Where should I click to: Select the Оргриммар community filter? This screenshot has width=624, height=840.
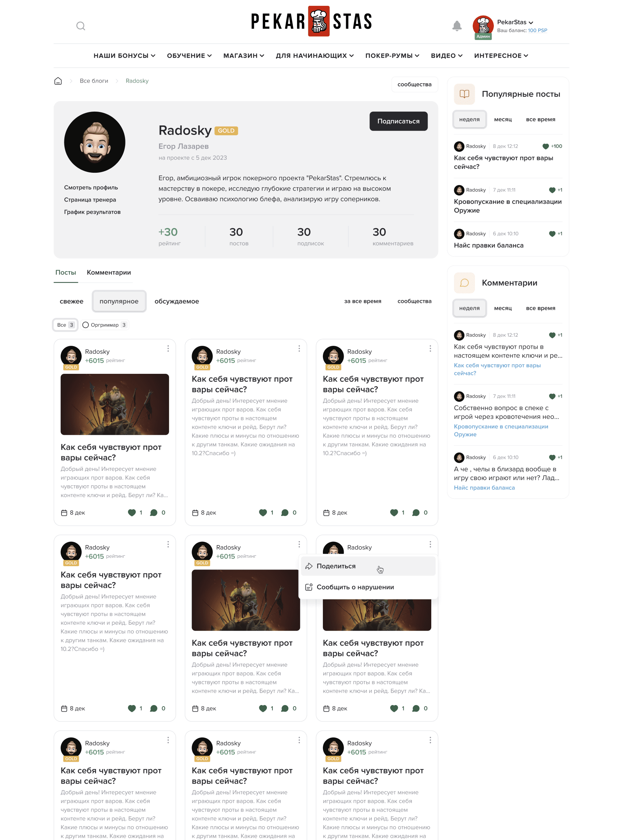[x=105, y=325]
